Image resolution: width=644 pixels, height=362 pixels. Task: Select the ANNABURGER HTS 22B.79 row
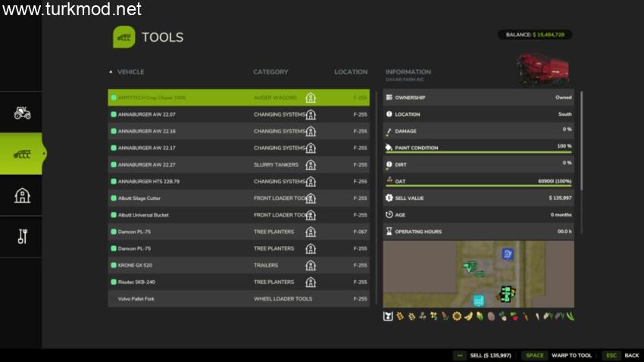coord(239,182)
